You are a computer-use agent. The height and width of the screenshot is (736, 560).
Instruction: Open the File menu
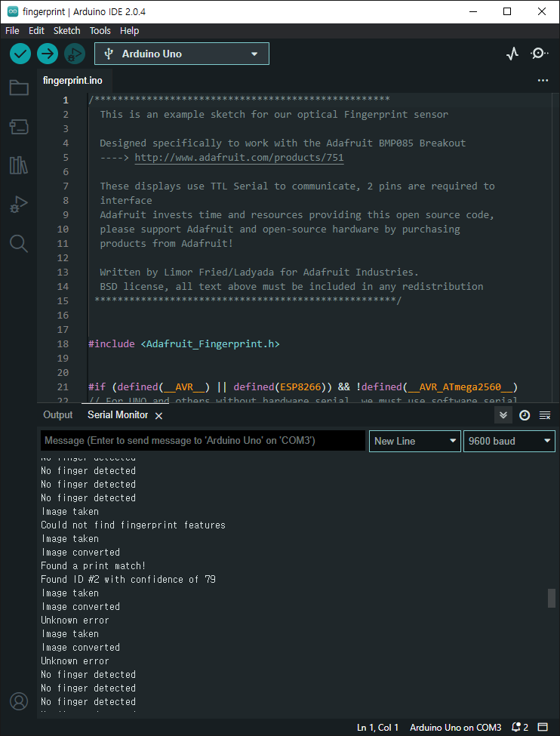(x=12, y=30)
